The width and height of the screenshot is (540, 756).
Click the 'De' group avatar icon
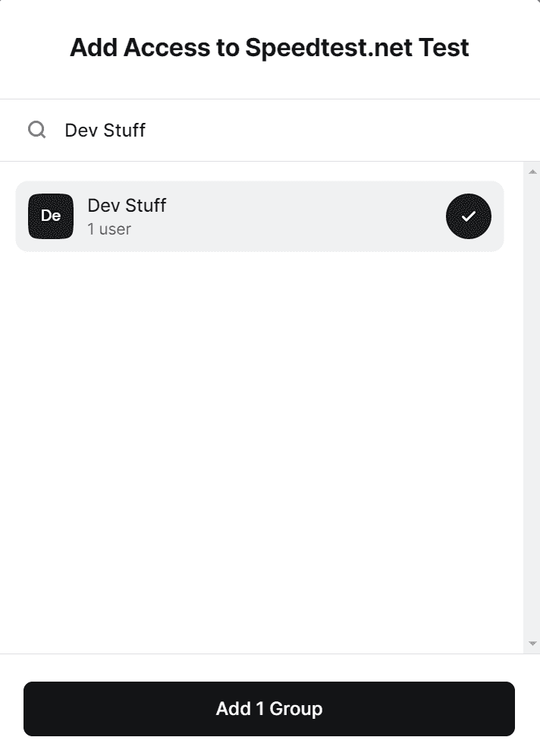coord(51,216)
